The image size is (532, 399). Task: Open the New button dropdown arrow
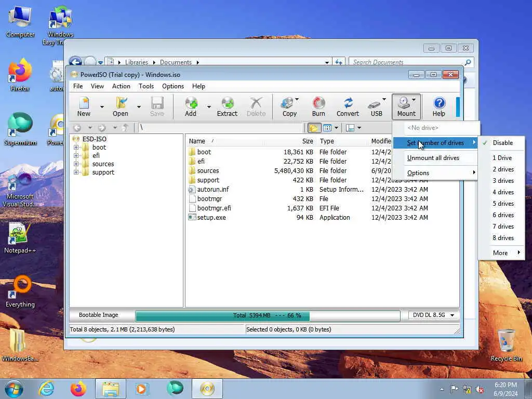(x=102, y=107)
